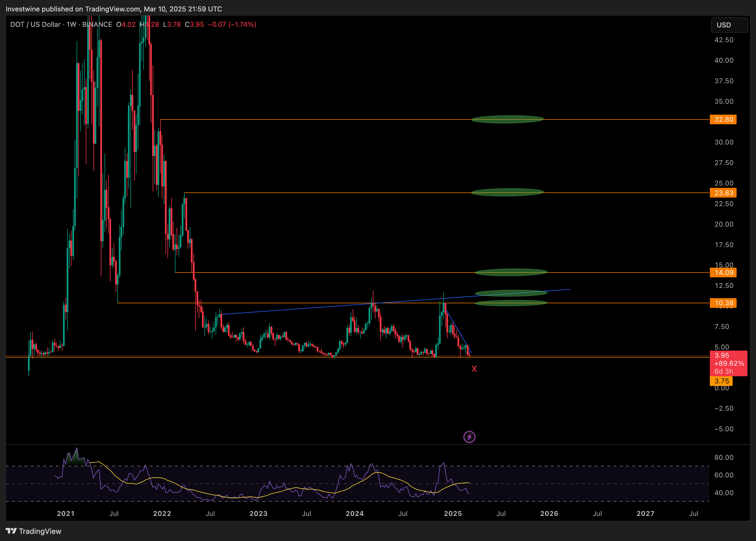
Task: Click the 2022 label on time axis
Action: [162, 513]
